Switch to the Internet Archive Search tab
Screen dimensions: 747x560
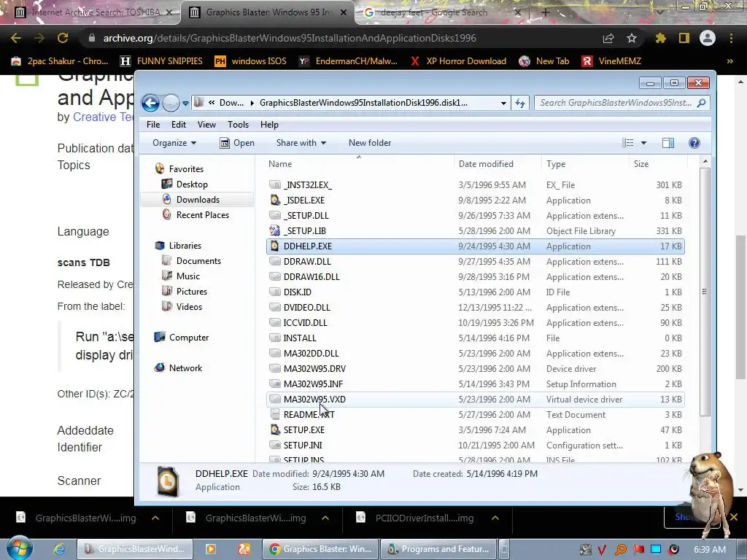[93, 12]
